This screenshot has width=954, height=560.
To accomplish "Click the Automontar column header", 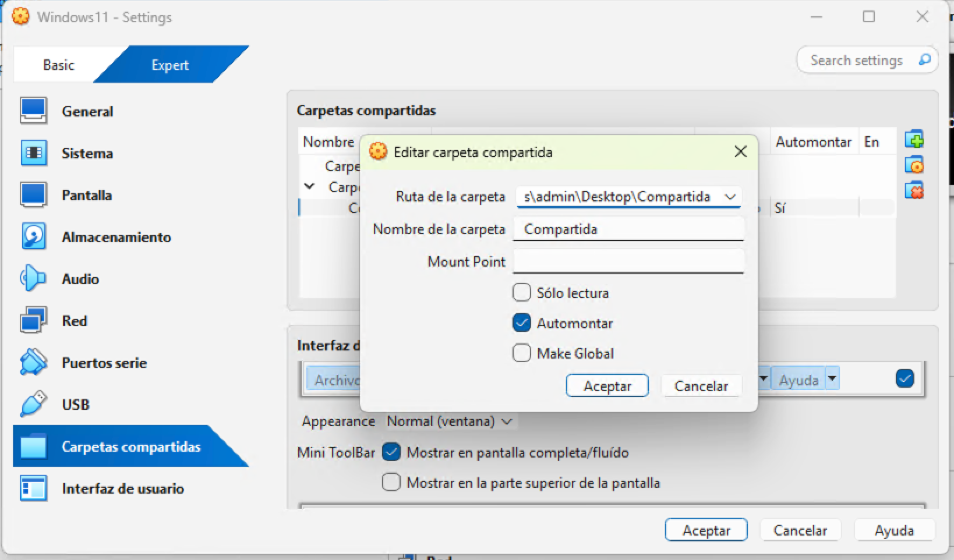I will [x=813, y=141].
